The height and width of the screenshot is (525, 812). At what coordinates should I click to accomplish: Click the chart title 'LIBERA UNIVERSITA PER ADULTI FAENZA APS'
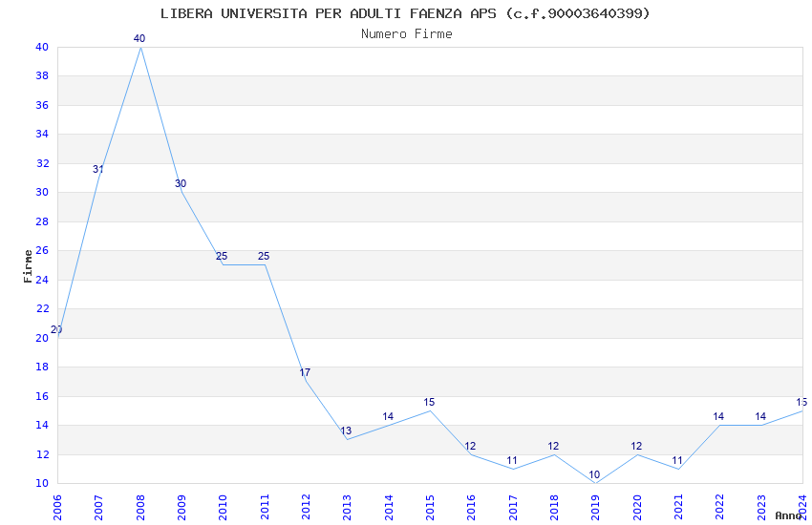[329, 13]
